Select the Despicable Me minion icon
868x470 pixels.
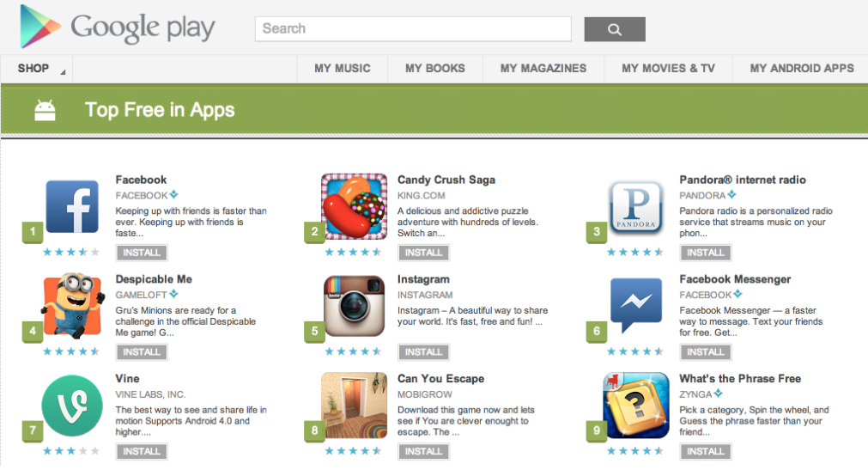(71, 308)
